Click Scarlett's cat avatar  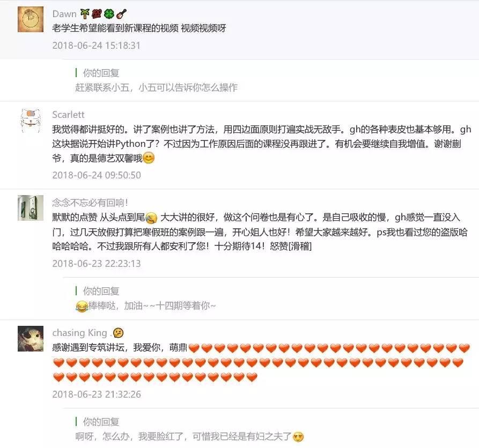tap(31, 120)
